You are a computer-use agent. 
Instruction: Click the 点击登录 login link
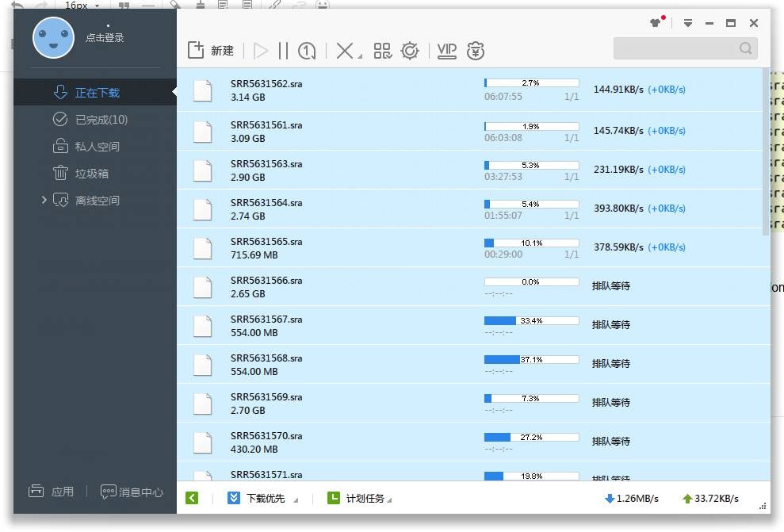coord(105,37)
